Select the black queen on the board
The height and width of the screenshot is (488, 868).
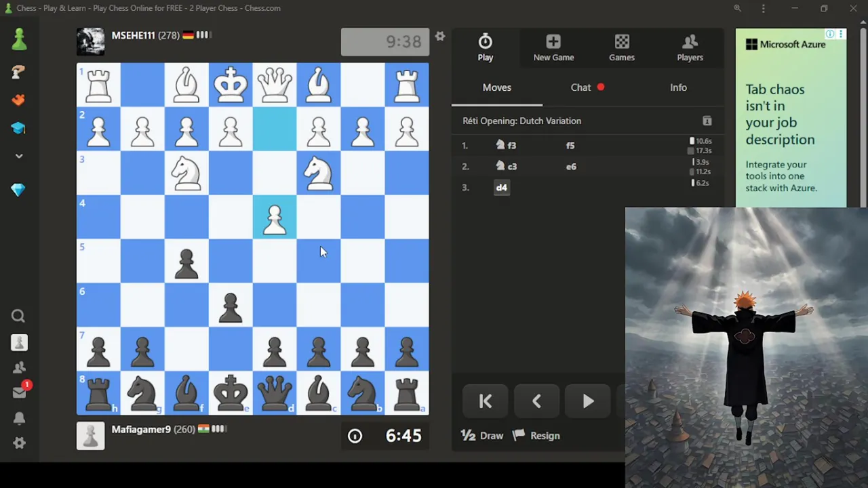275,393
